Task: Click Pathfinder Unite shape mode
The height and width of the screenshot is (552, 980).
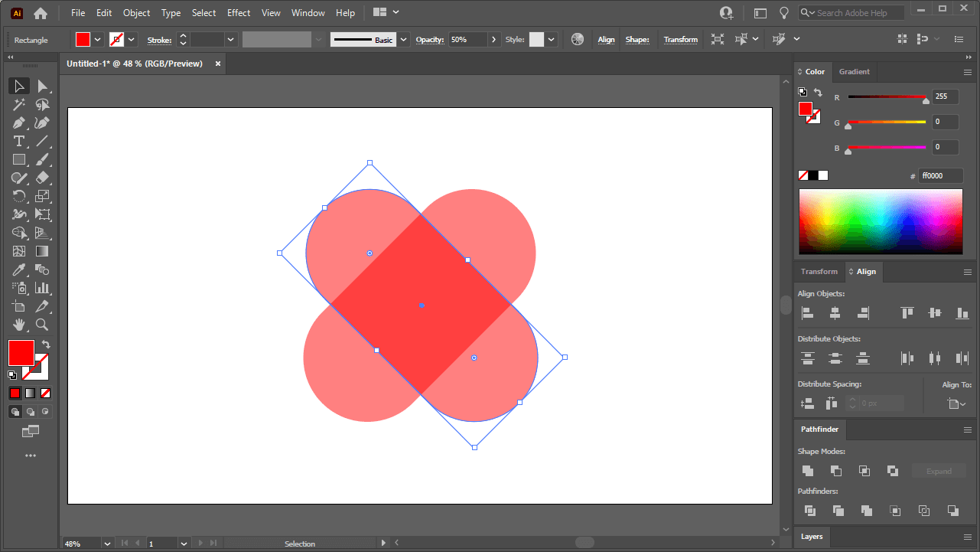Action: pos(808,471)
